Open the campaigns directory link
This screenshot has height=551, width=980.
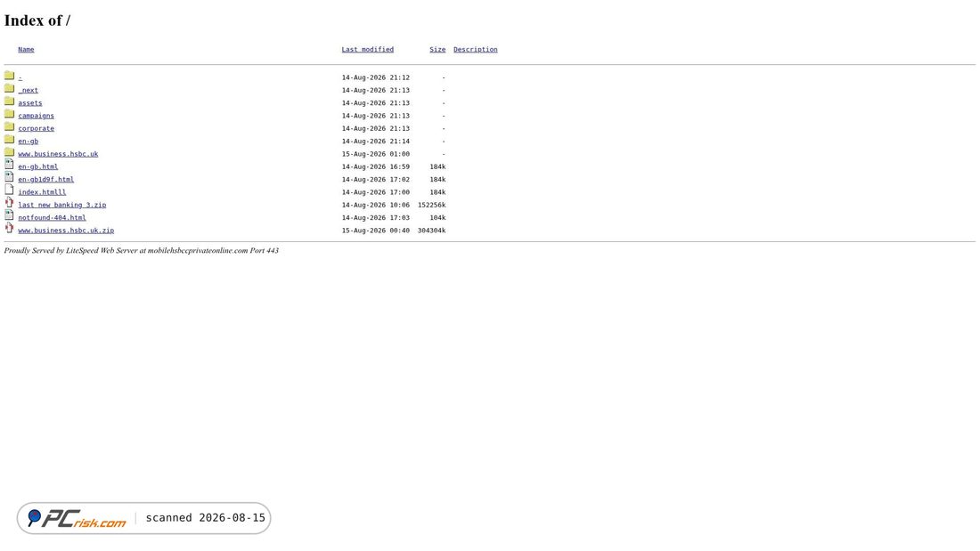click(x=37, y=116)
